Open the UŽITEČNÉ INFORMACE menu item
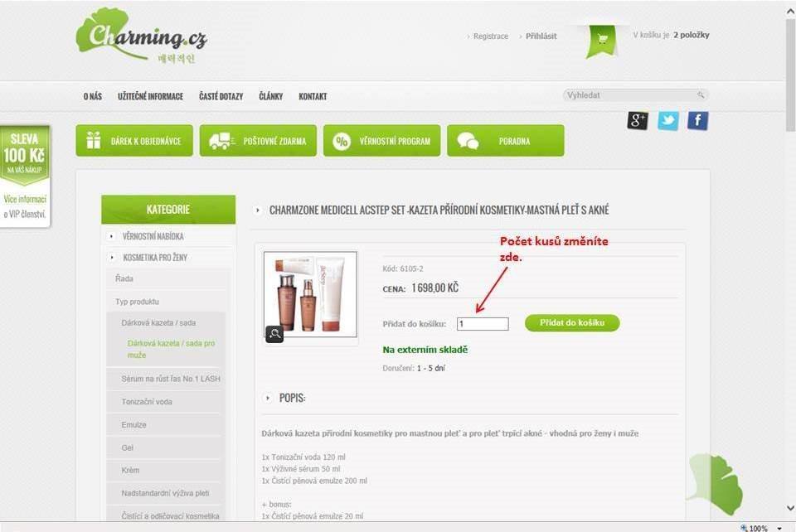 coord(150,96)
